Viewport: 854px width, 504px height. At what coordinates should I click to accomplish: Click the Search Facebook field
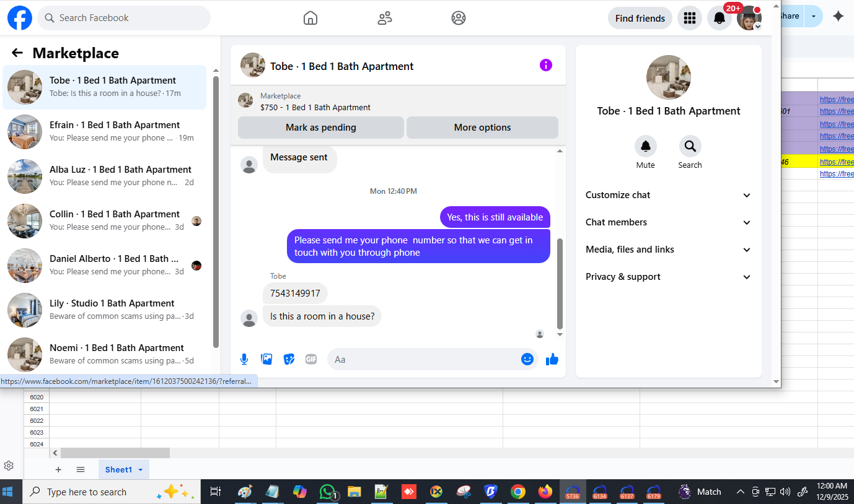[x=124, y=18]
